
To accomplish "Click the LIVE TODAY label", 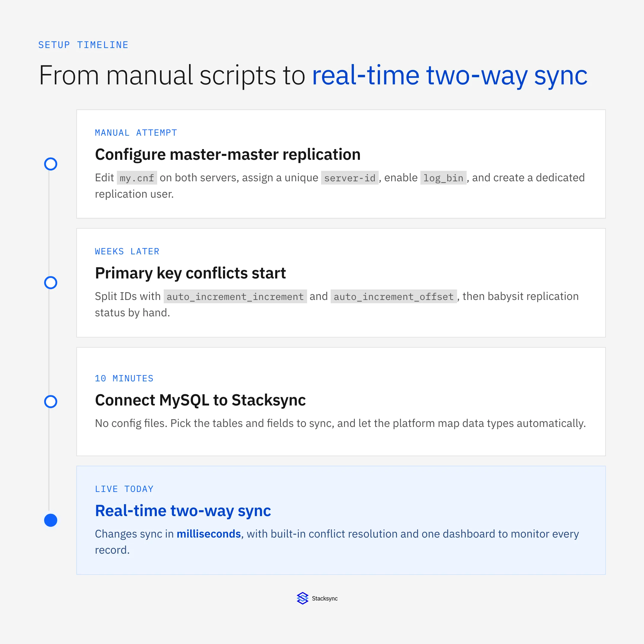I will pos(124,489).
